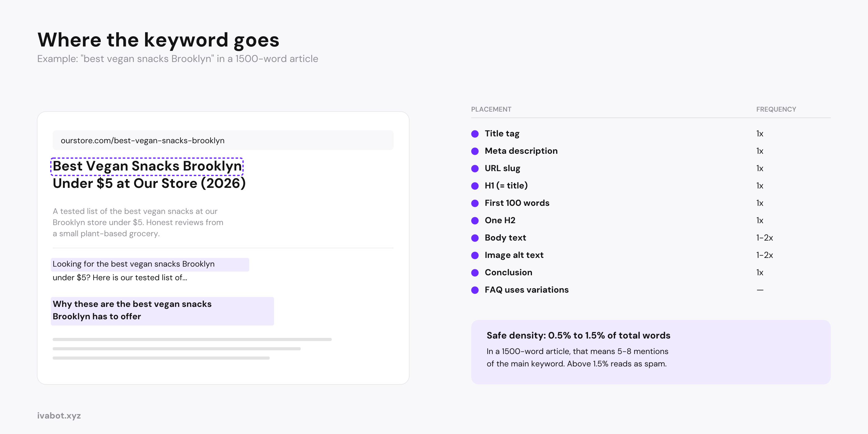
Task: Click the highlighted 'Looking for the best vegan snacks Brooklyn'
Action: click(x=150, y=264)
